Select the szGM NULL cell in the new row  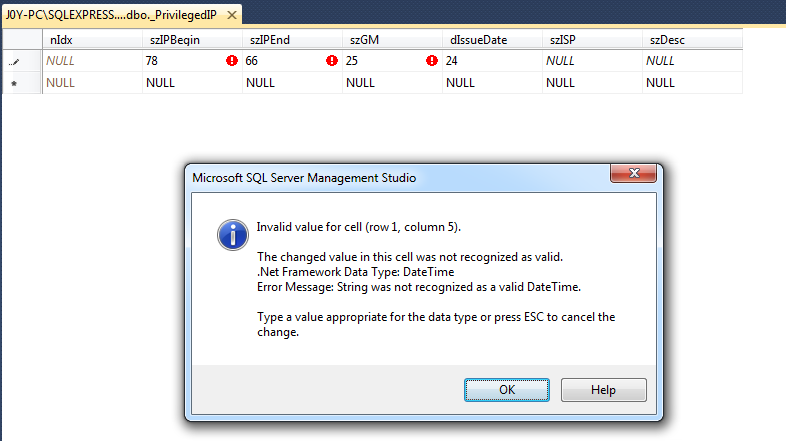[392, 83]
